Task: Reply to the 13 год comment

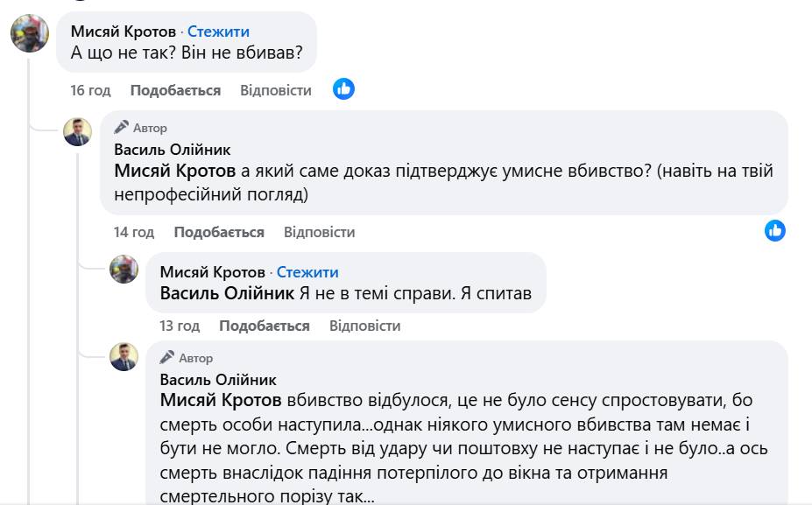Action: 364,326
